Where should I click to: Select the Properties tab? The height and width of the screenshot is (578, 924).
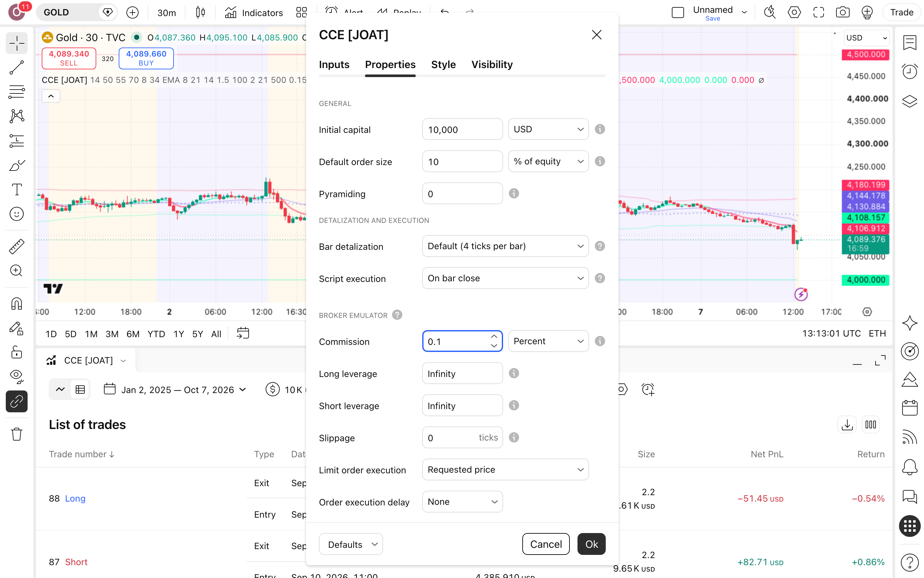(390, 65)
